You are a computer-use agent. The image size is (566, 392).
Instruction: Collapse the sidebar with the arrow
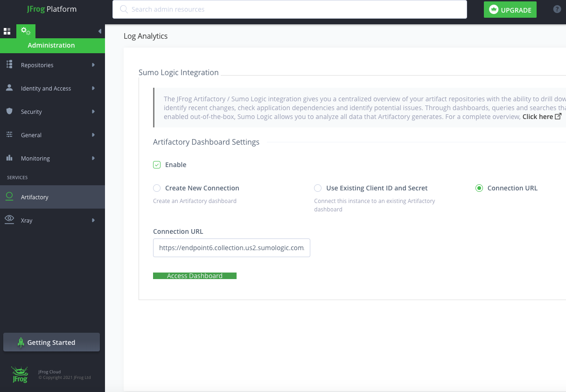99,31
